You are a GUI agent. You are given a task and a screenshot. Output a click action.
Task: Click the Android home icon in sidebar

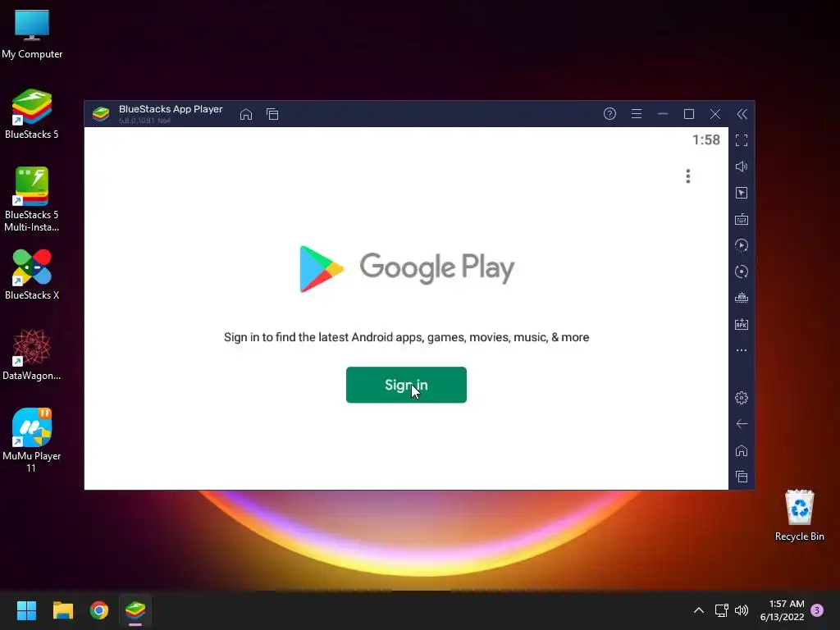742,450
